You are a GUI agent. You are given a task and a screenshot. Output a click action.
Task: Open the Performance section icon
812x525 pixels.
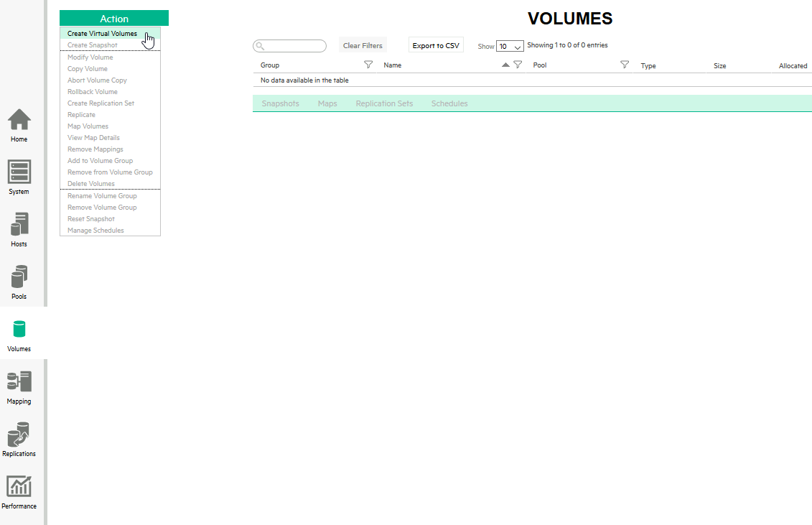(x=19, y=486)
